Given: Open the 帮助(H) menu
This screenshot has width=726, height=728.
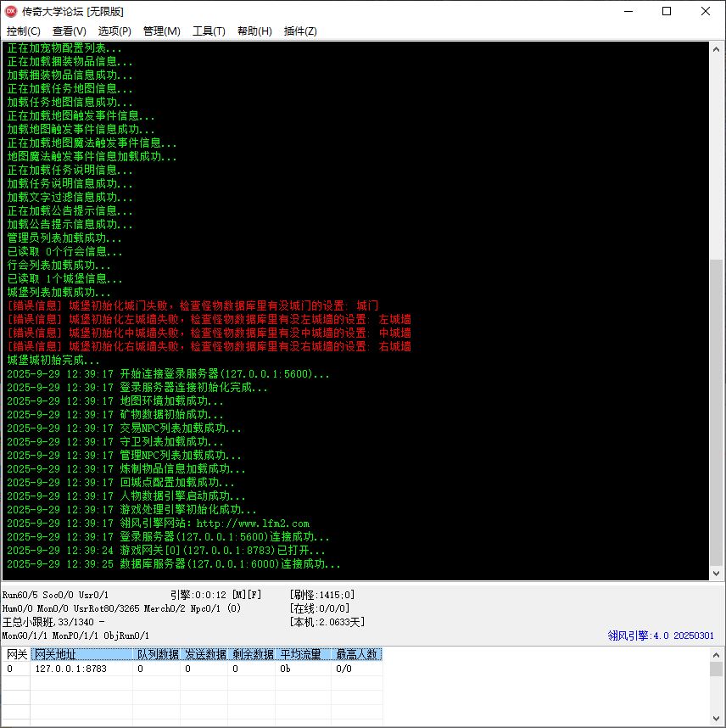Looking at the screenshot, I should [254, 31].
